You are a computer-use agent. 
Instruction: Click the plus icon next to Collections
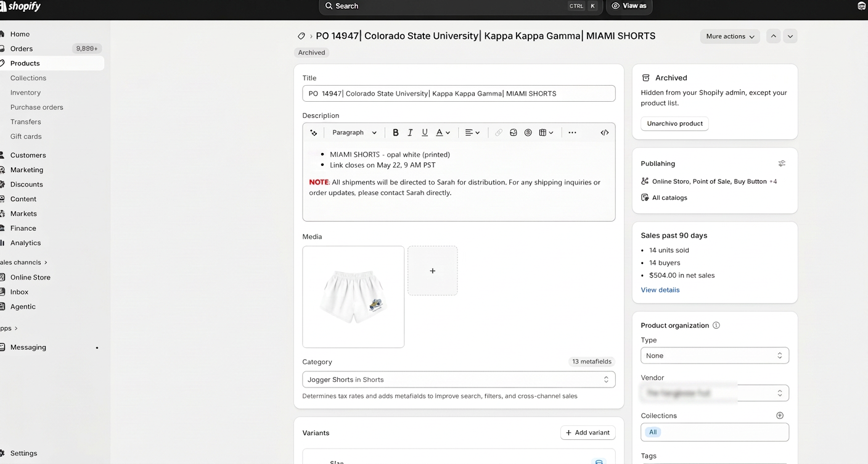click(780, 416)
